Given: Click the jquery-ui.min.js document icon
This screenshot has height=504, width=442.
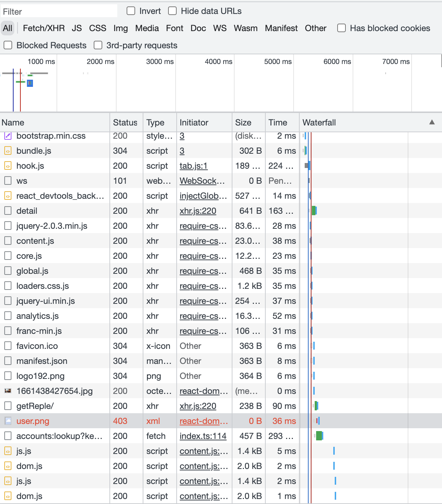Looking at the screenshot, I should [8, 301].
